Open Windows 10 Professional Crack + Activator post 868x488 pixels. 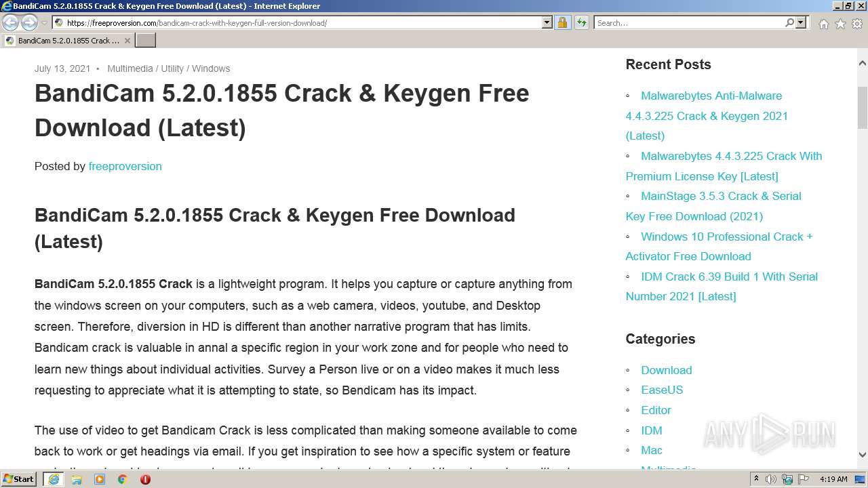[719, 246]
